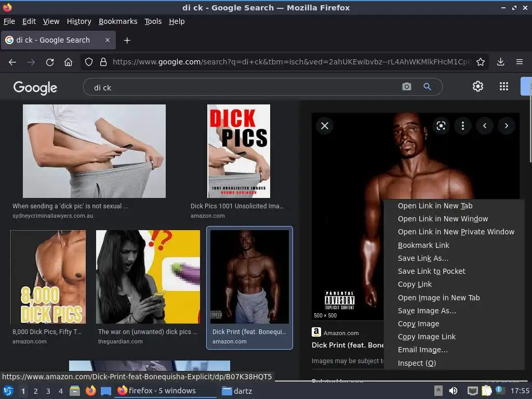Screen dimensions: 532x399
Task: Launch the file manager from the taskbar
Action: coord(75,391)
